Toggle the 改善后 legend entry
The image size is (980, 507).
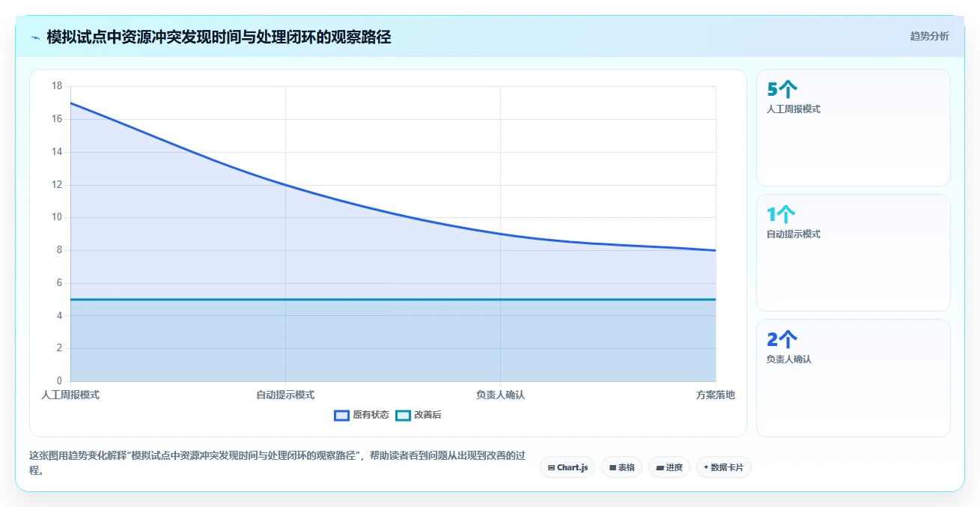click(419, 415)
